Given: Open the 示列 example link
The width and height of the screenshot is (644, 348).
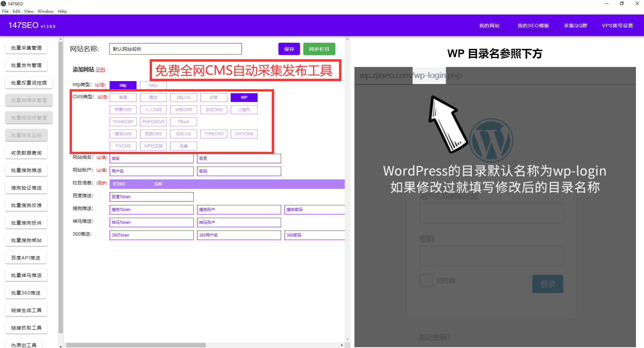Looking at the screenshot, I should pyautogui.click(x=101, y=70).
